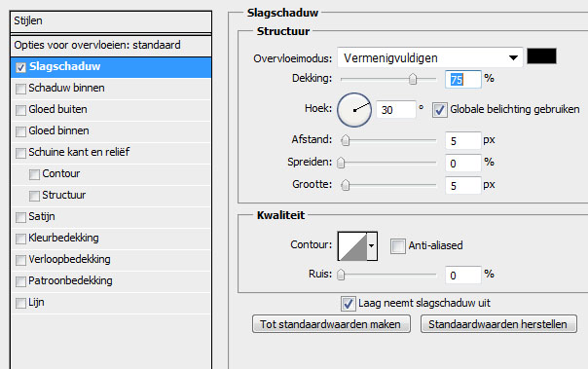Image resolution: width=588 pixels, height=369 pixels.
Task: Click the Dekking opacity slider handle
Action: [413, 79]
